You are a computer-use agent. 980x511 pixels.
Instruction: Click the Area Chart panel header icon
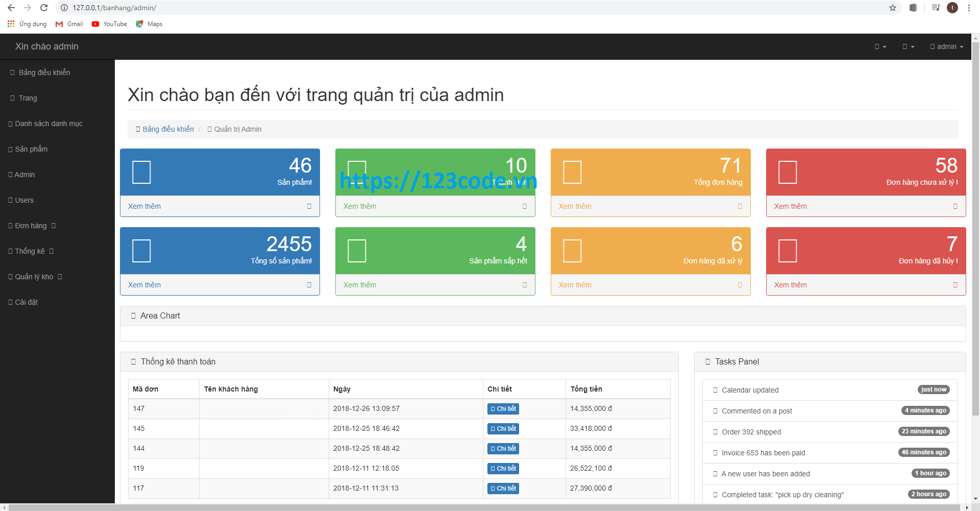click(x=134, y=315)
